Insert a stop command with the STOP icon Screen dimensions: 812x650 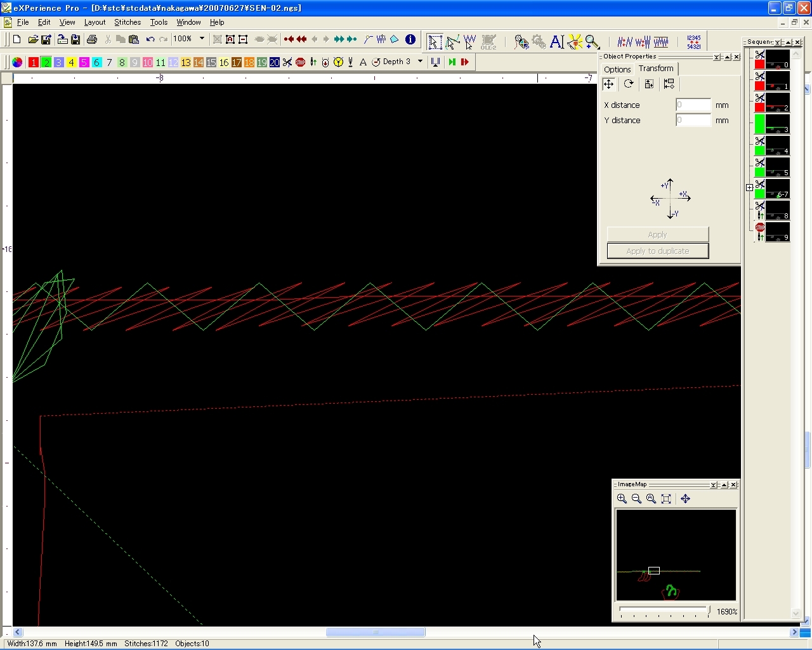point(300,62)
